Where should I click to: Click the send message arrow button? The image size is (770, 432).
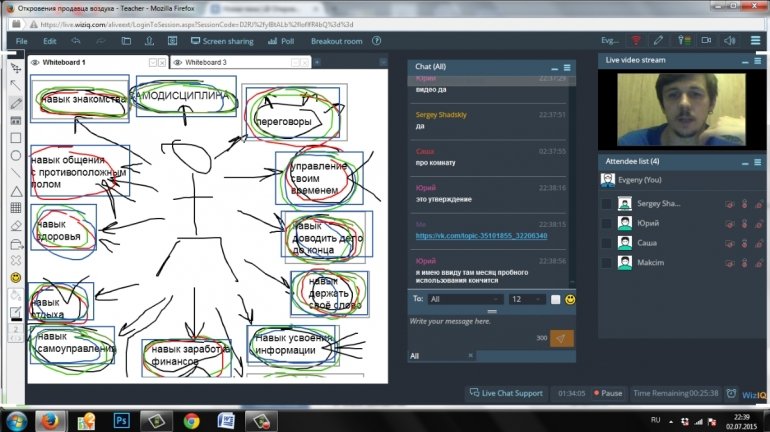point(563,338)
